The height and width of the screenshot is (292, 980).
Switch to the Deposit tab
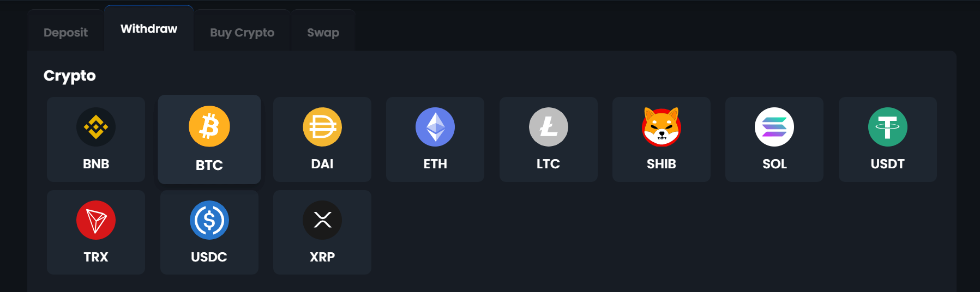65,33
